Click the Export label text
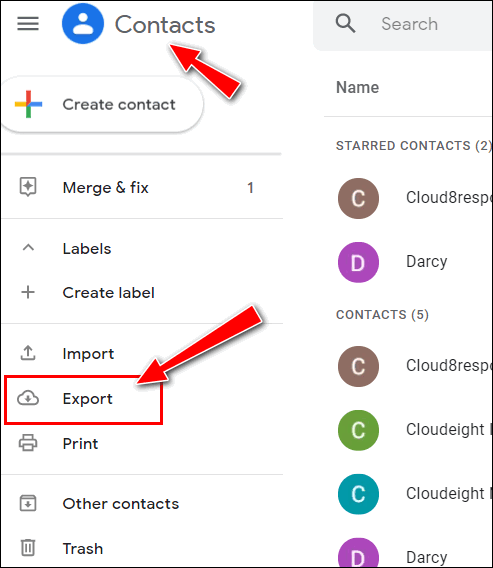 pyautogui.click(x=87, y=398)
